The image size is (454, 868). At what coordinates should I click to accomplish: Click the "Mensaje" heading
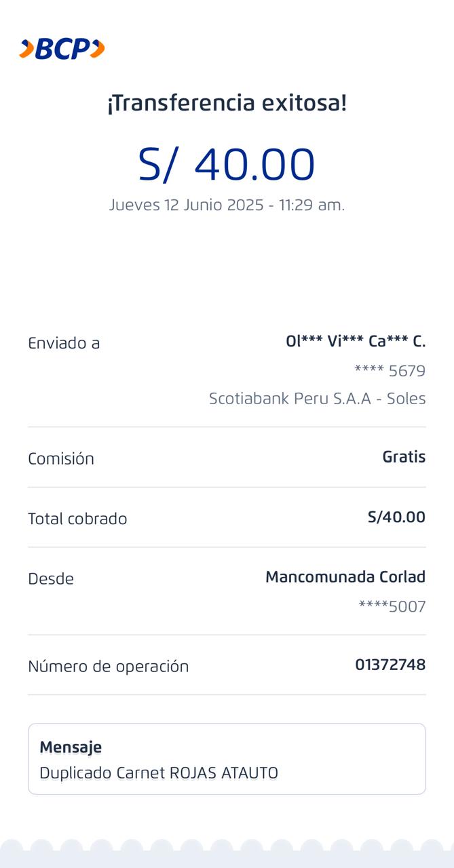click(x=71, y=747)
